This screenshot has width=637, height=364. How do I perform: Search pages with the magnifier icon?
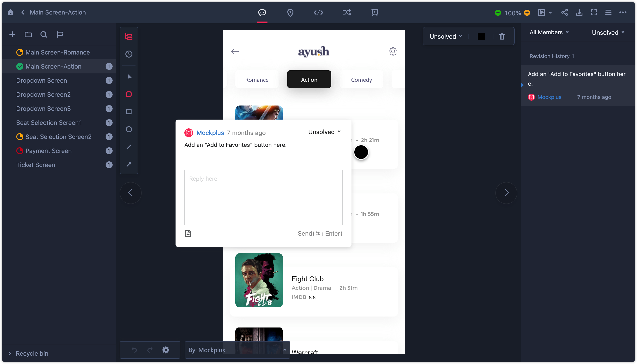(44, 34)
